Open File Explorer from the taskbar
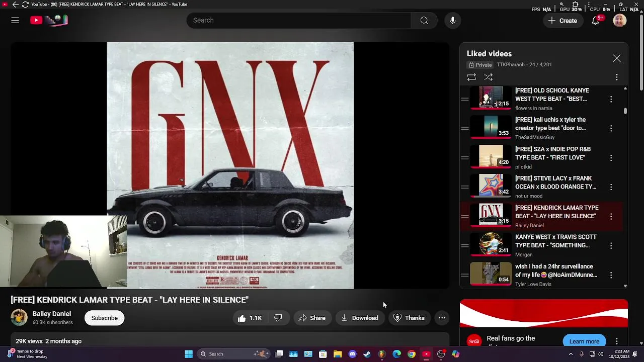 tap(338, 354)
